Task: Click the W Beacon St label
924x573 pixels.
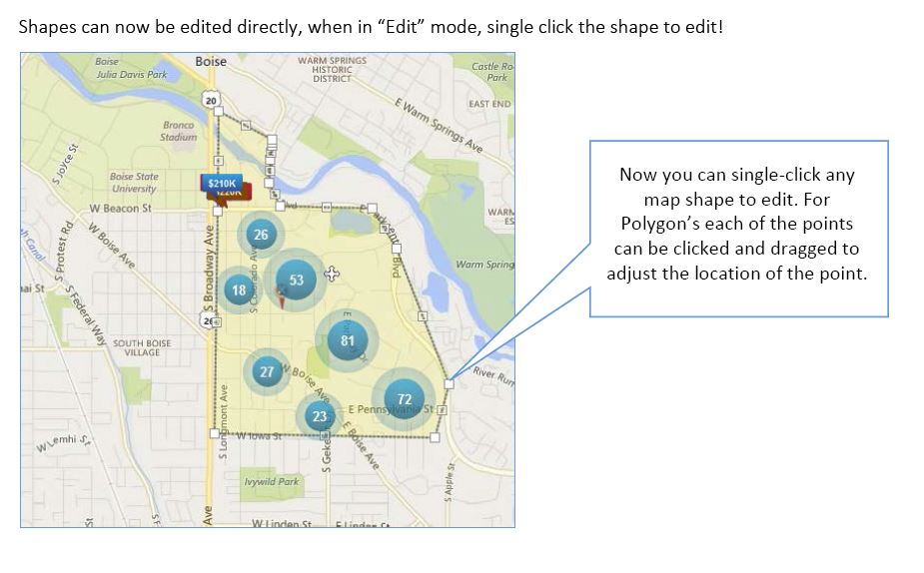Action: coord(120,208)
